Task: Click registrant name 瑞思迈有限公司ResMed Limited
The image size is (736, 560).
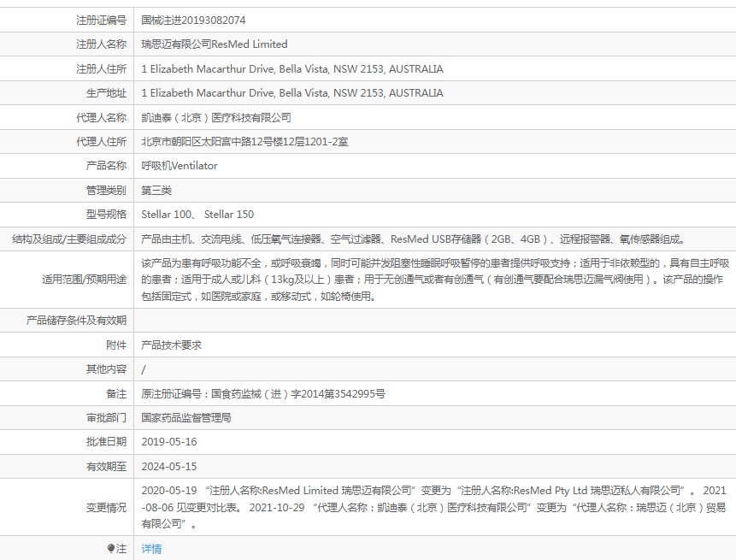Action: (x=215, y=44)
